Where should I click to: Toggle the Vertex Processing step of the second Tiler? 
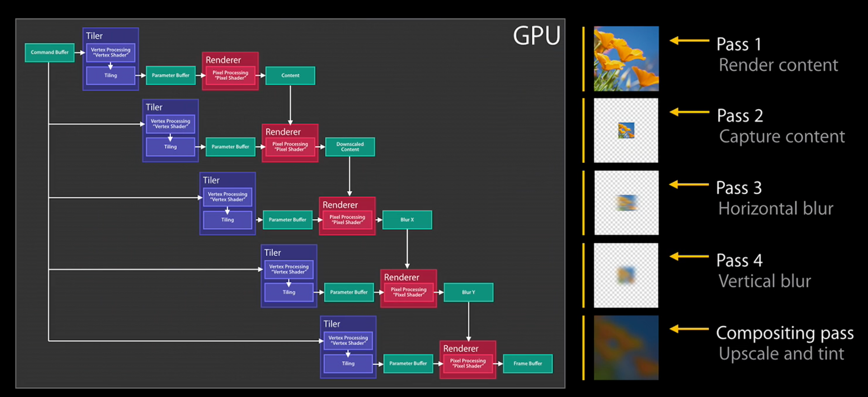point(170,123)
